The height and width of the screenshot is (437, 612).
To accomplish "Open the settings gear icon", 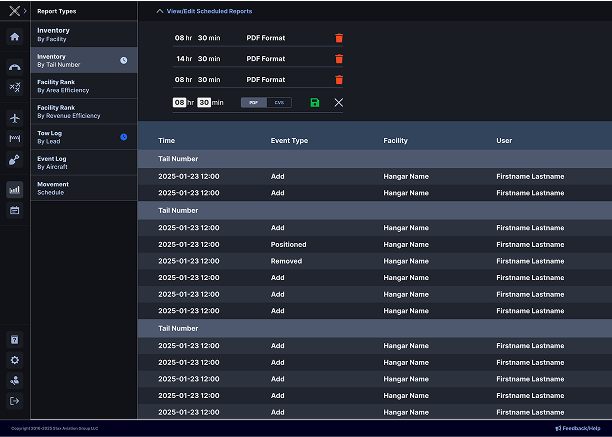I will [x=14, y=360].
